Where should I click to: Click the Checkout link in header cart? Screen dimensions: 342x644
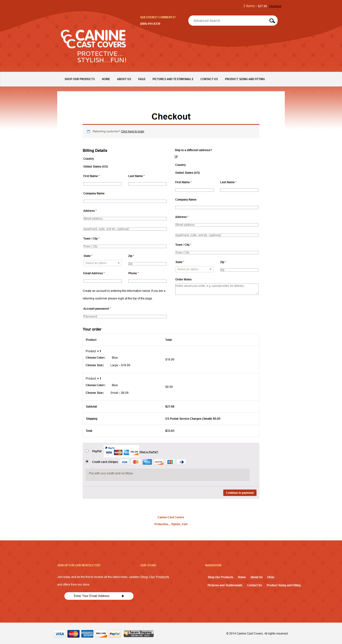tap(275, 6)
